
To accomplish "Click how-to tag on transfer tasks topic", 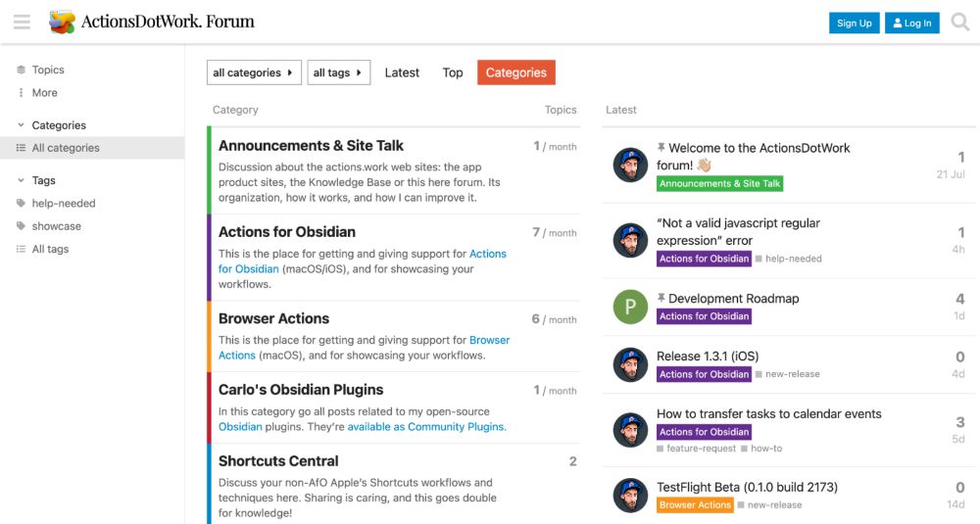I will [x=761, y=449].
